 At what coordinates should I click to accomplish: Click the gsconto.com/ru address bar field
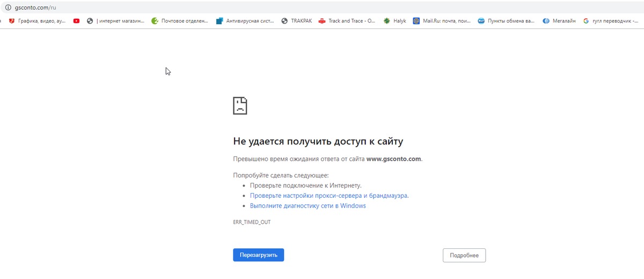pos(215,8)
